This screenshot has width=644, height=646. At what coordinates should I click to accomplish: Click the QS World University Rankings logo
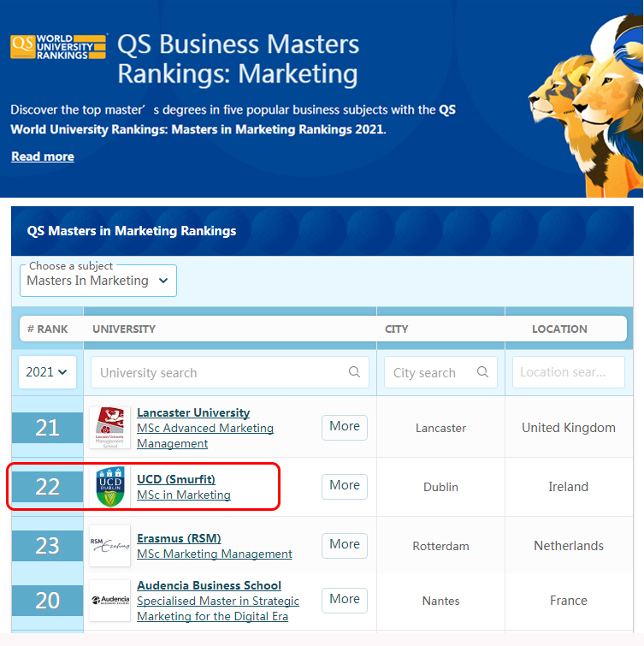pos(58,46)
